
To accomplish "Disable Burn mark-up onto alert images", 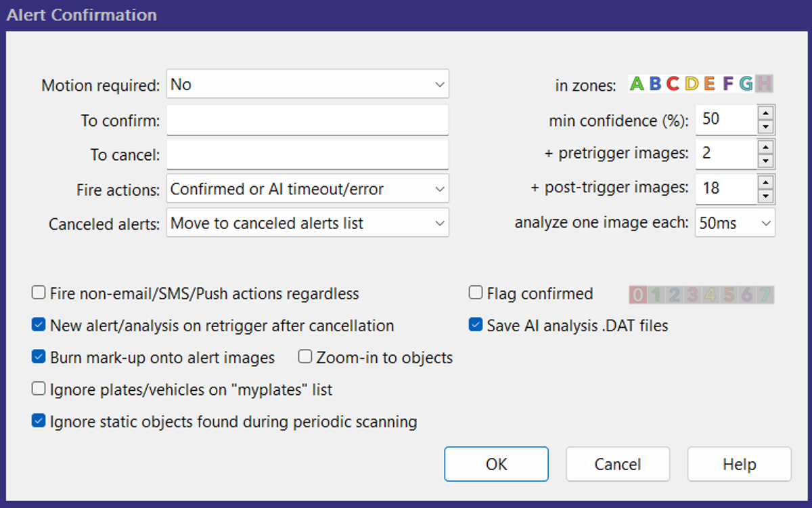I will click(39, 357).
